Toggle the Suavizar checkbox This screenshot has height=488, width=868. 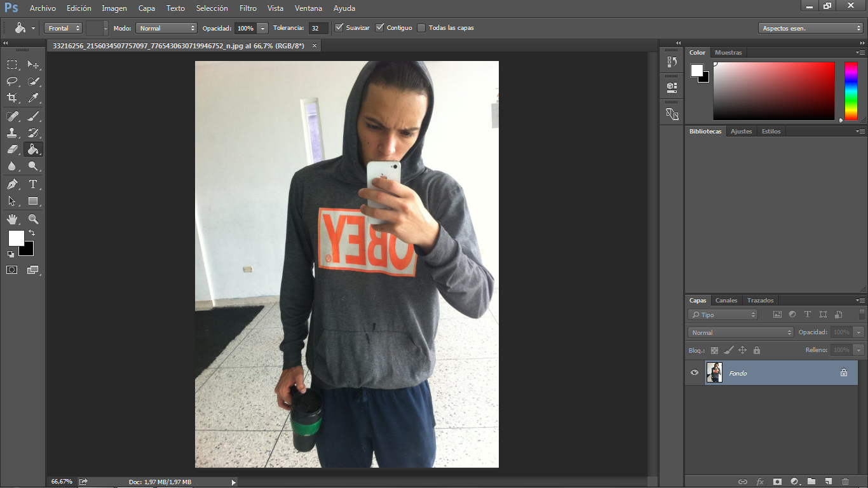pyautogui.click(x=339, y=28)
